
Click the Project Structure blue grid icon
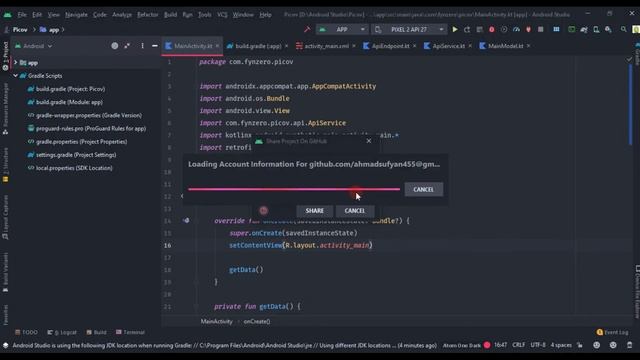point(556,29)
